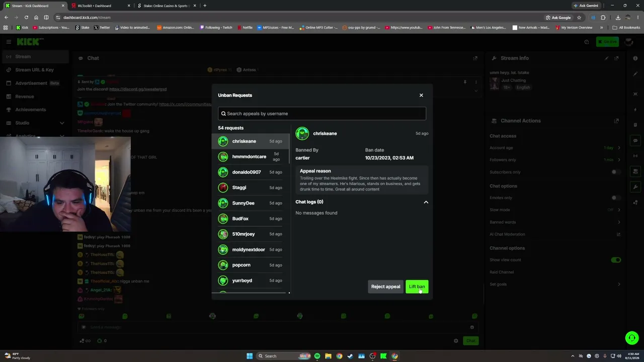Click the browser home icon
Image resolution: width=644 pixels, height=362 pixels.
tap(36, 17)
